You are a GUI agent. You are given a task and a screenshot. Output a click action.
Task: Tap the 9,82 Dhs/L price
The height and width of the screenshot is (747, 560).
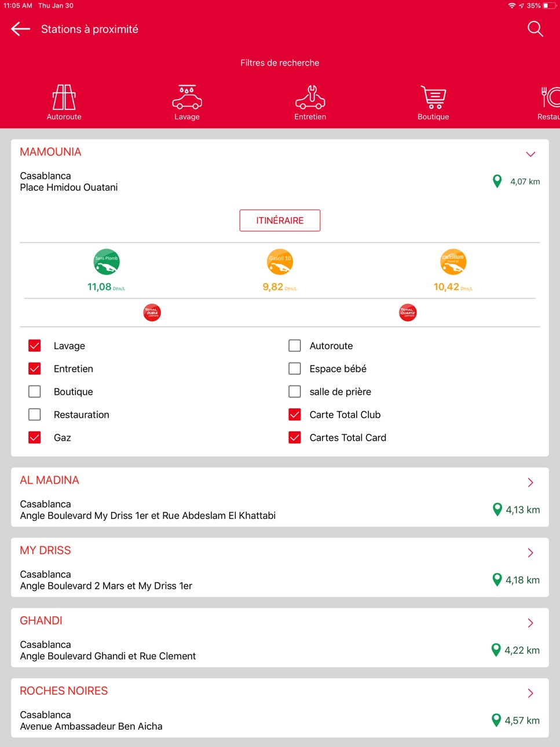coord(280,287)
